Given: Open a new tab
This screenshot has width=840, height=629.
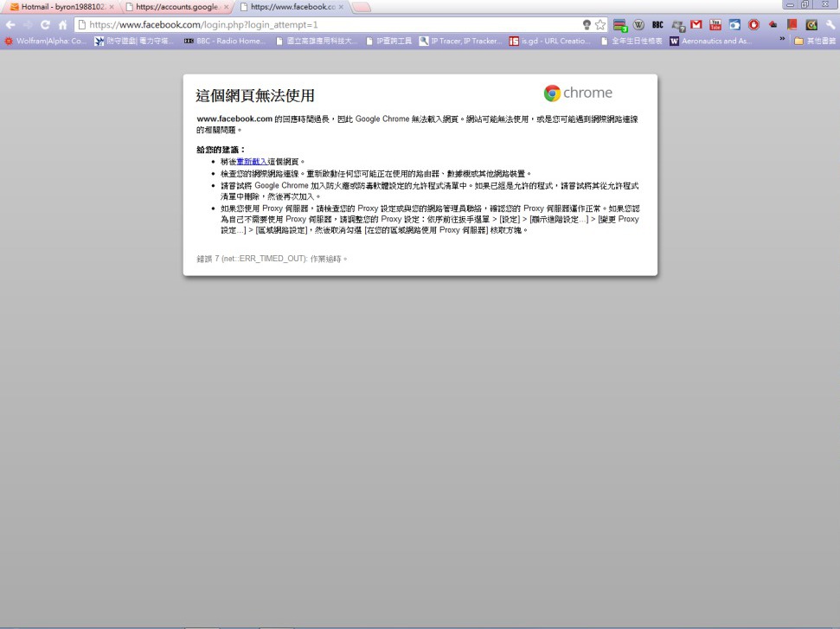Looking at the screenshot, I should [x=362, y=7].
